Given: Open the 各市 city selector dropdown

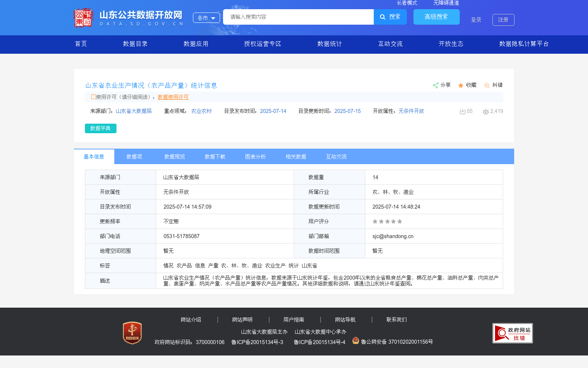Looking at the screenshot, I should [x=206, y=17].
